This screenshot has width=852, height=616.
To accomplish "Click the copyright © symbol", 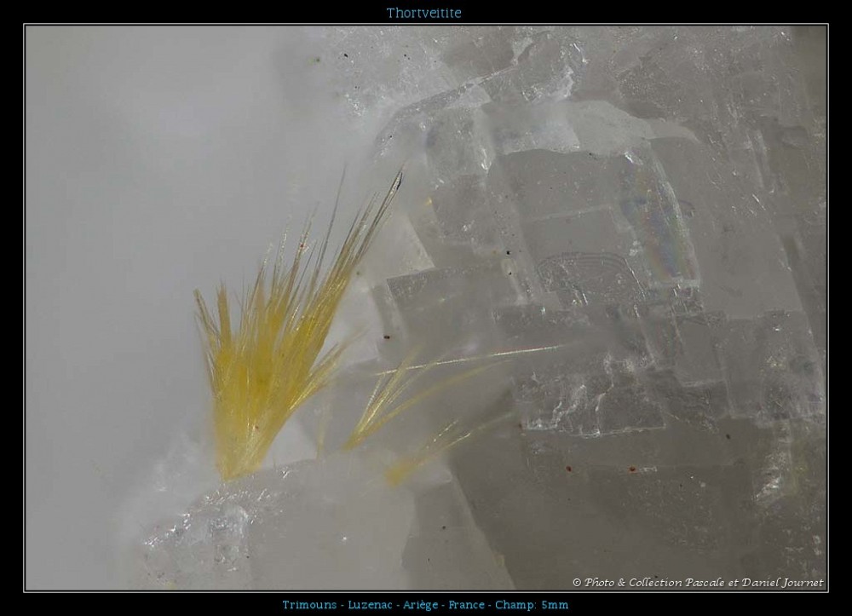I will click(577, 583).
